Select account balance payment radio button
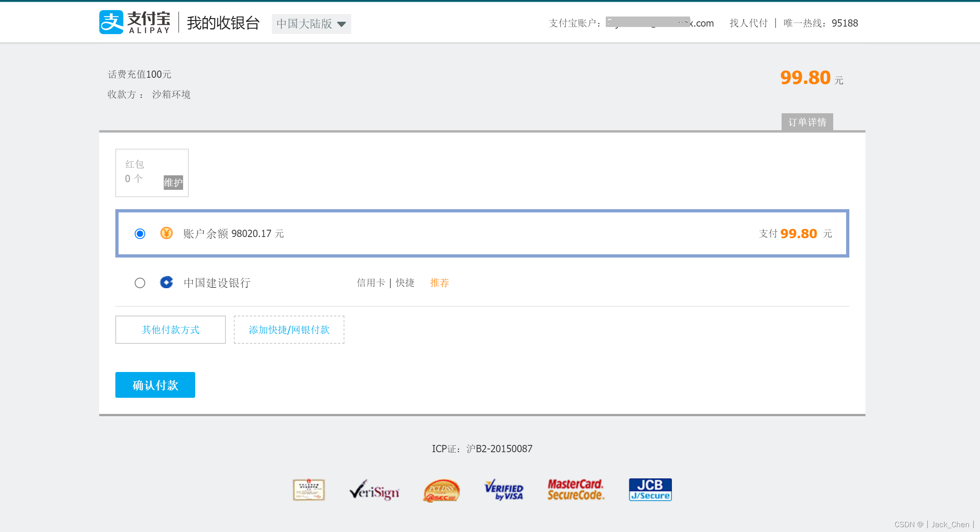980x532 pixels. click(x=140, y=234)
